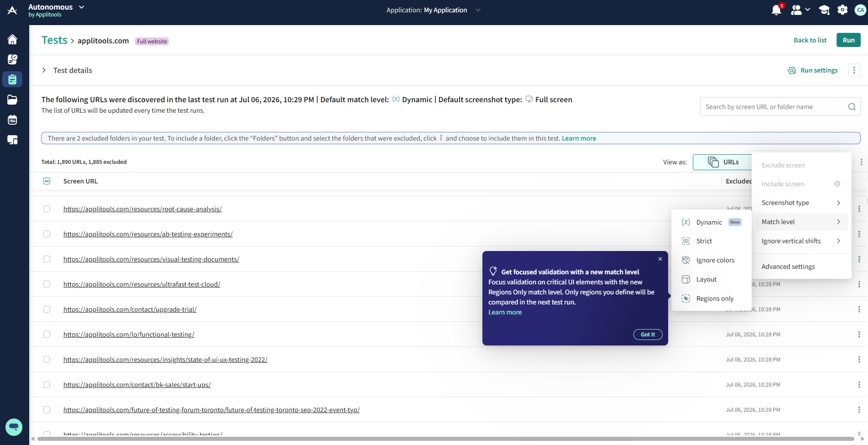
Task: Open the folder icon in sidebar
Action: (x=12, y=99)
